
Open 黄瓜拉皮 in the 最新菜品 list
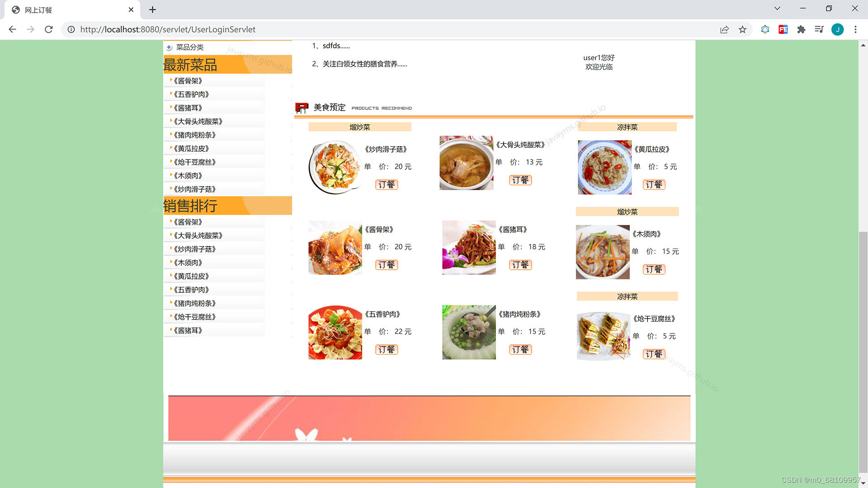191,149
